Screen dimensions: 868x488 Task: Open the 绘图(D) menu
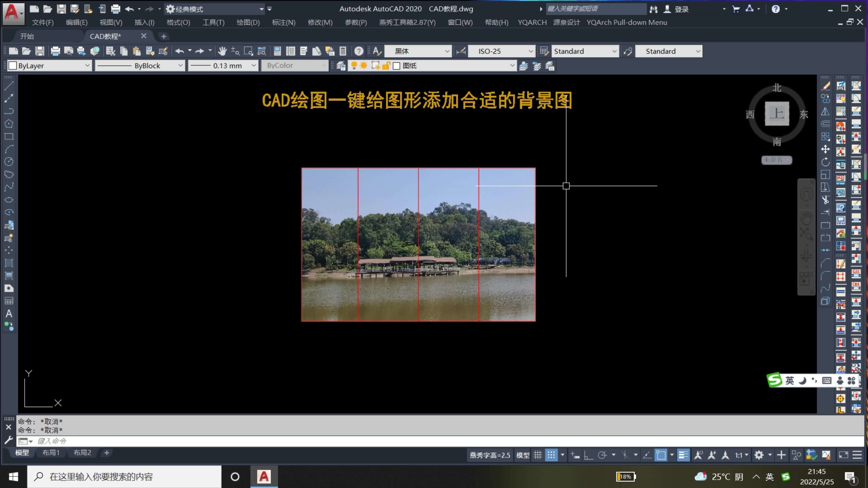(x=248, y=22)
